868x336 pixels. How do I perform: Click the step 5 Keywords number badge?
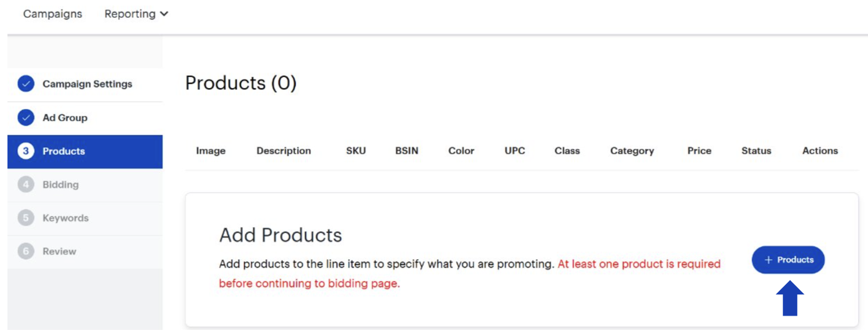tap(26, 218)
